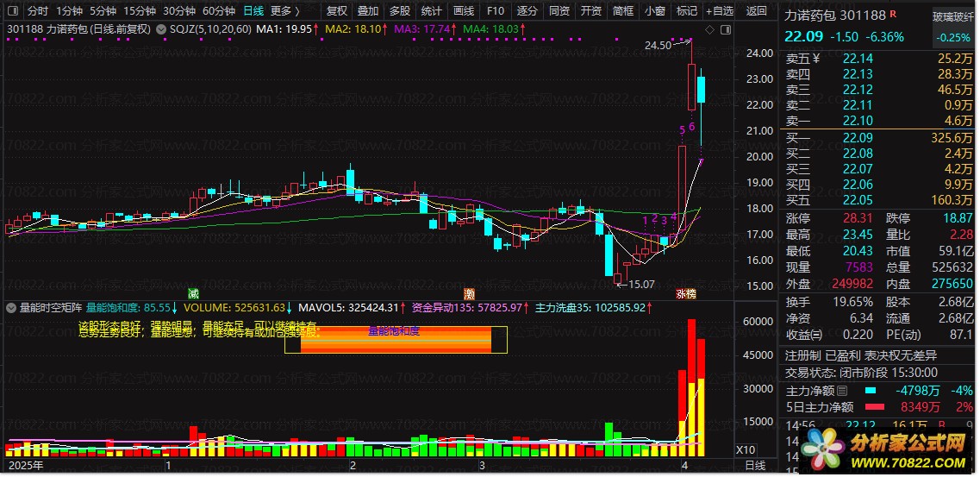
Task: Open the F10 company info
Action: pyautogui.click(x=496, y=10)
